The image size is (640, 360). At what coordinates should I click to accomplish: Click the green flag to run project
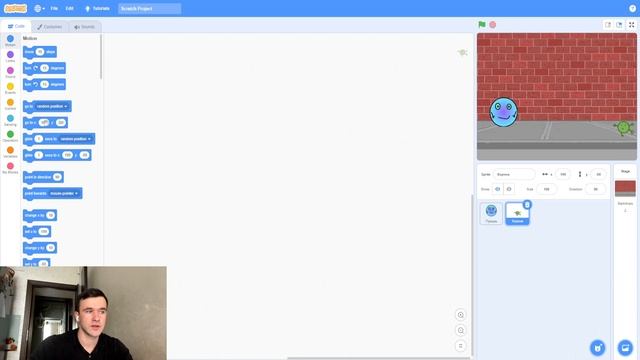(x=482, y=24)
